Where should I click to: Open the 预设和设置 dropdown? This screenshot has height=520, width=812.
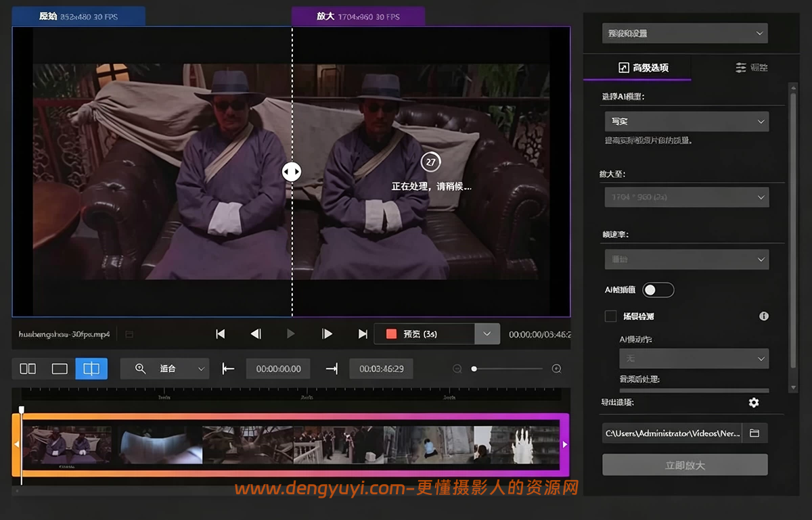[x=685, y=33]
